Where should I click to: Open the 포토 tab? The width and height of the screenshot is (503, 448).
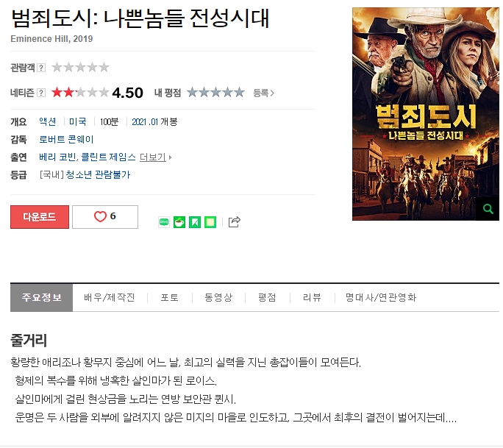point(169,297)
